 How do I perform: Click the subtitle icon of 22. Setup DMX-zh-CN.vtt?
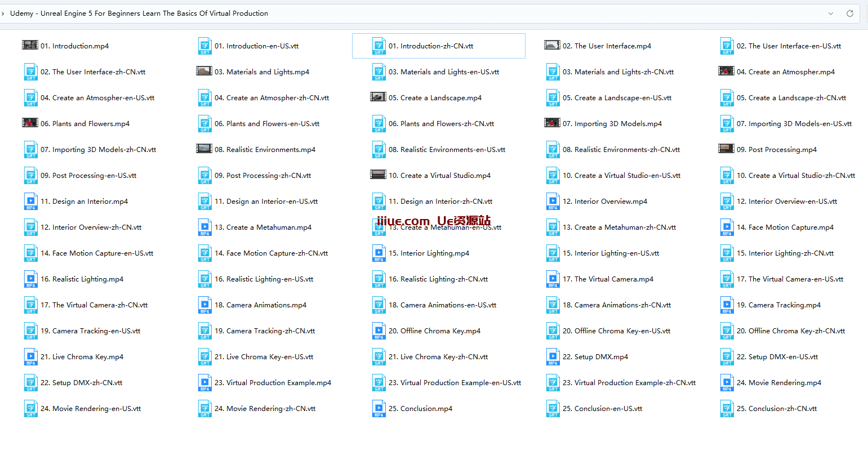click(31, 383)
